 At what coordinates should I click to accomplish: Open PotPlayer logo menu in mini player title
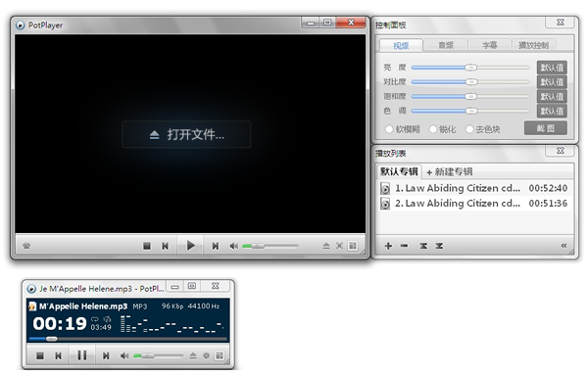coord(31,289)
